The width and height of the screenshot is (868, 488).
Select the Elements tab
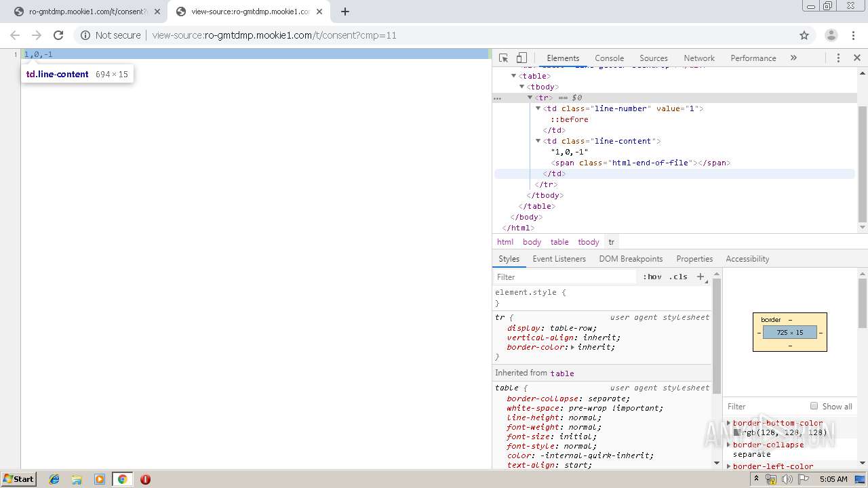pyautogui.click(x=563, y=58)
